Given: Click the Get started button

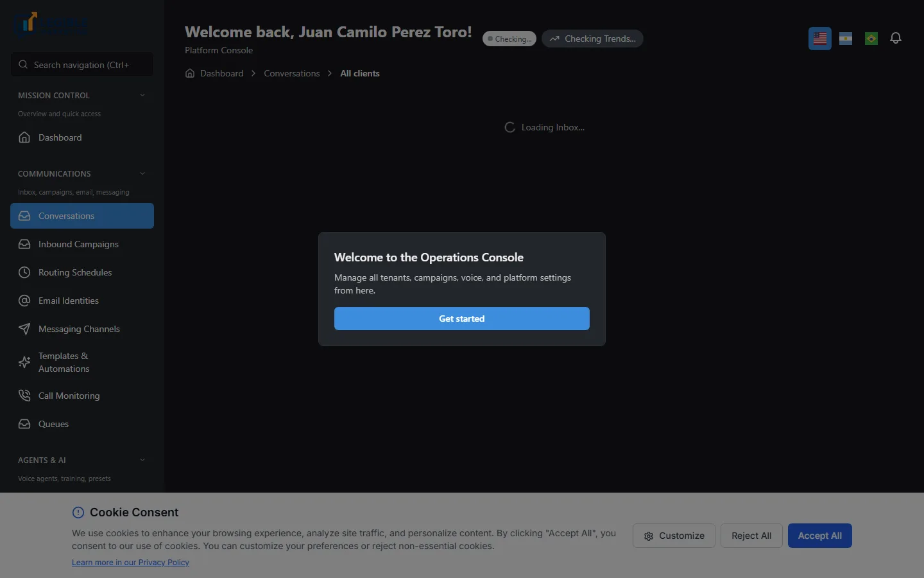Looking at the screenshot, I should tap(462, 319).
